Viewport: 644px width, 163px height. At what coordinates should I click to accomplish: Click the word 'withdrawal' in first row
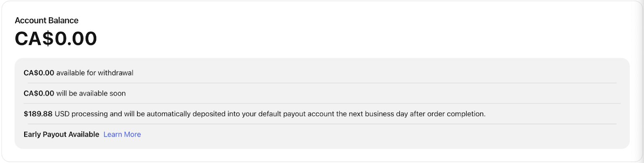tap(116, 73)
